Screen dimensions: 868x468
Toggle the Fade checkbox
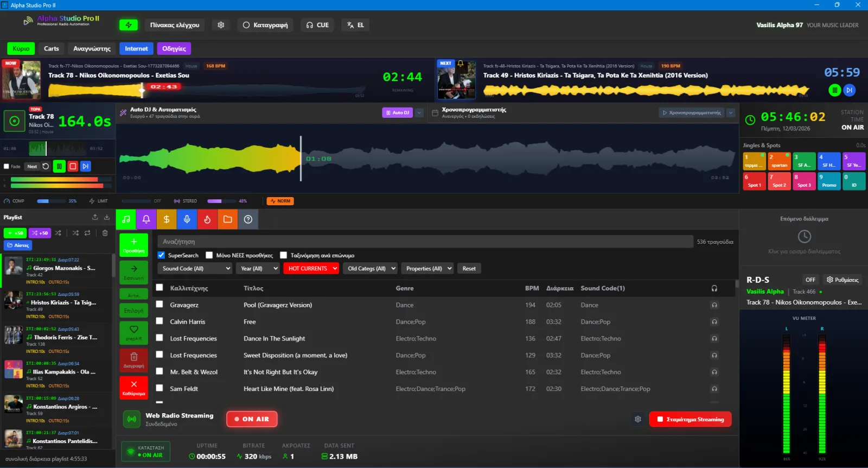point(7,167)
